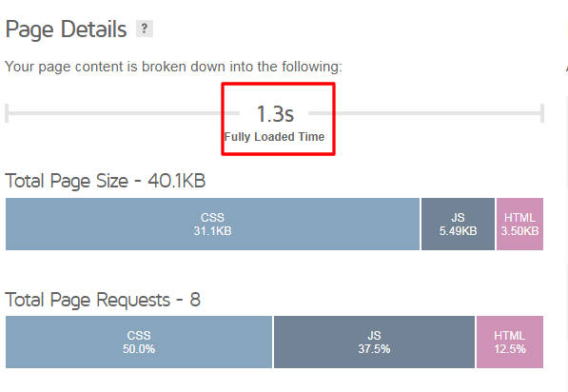568x392 pixels.
Task: Click the "Your page content is broken down" description
Action: (173, 67)
